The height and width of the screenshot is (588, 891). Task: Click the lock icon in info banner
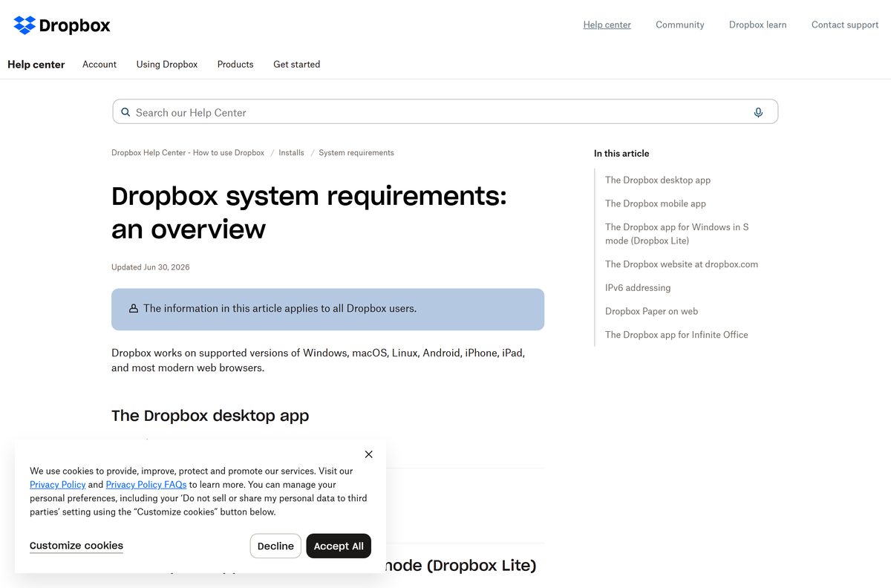134,308
